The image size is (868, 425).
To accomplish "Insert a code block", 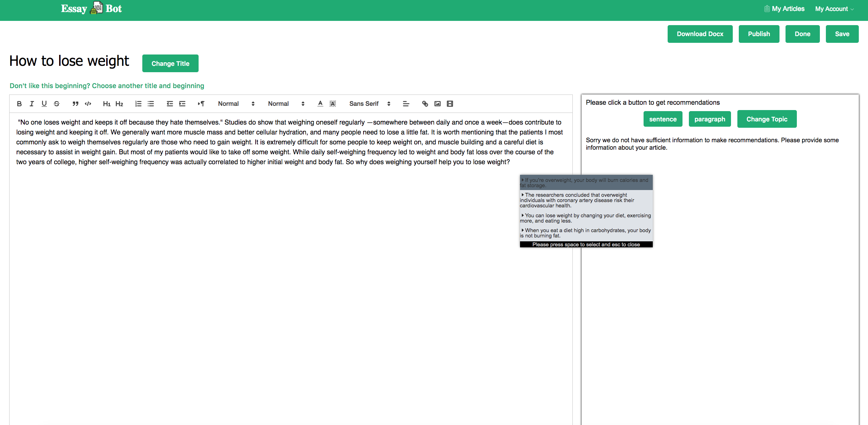I will click(88, 104).
